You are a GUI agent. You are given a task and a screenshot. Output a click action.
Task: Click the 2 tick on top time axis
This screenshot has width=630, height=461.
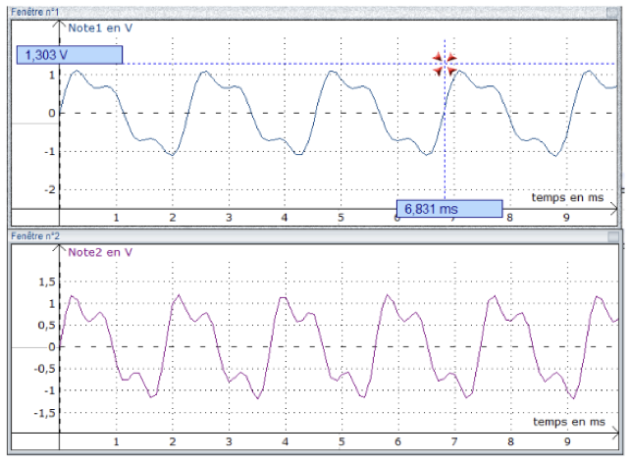(x=172, y=217)
